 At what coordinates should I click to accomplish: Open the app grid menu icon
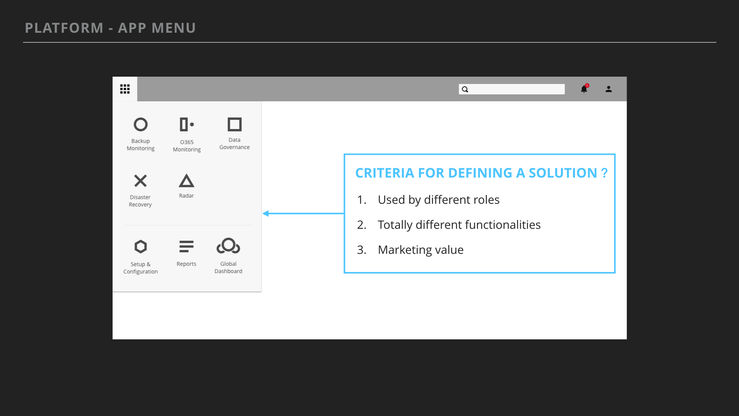click(125, 89)
